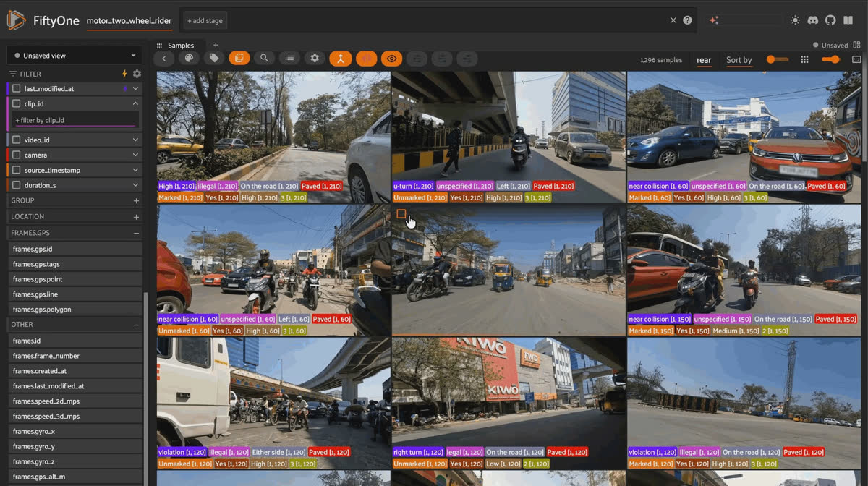Add new panel with plus tab icon

point(215,45)
